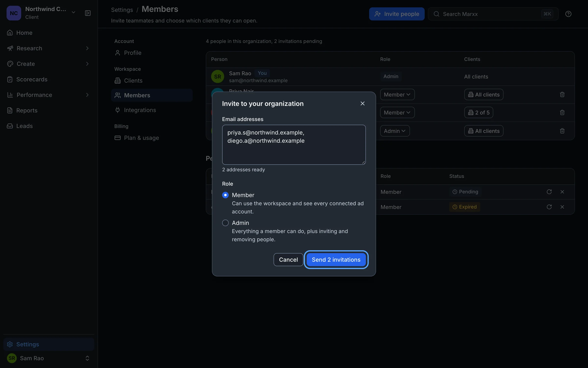Open Leads in the sidebar
Image resolution: width=588 pixels, height=368 pixels.
pos(49,126)
